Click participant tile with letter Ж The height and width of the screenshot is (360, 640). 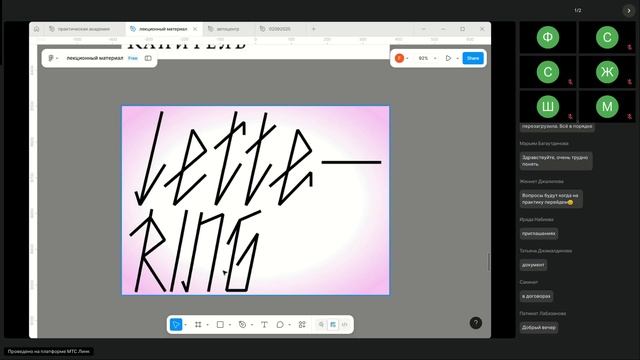pos(607,72)
